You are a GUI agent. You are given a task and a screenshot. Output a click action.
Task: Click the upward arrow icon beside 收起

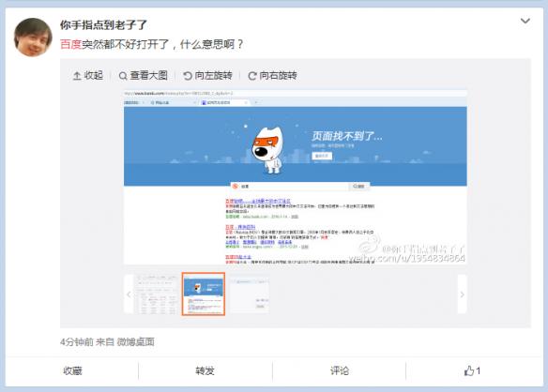(x=77, y=76)
